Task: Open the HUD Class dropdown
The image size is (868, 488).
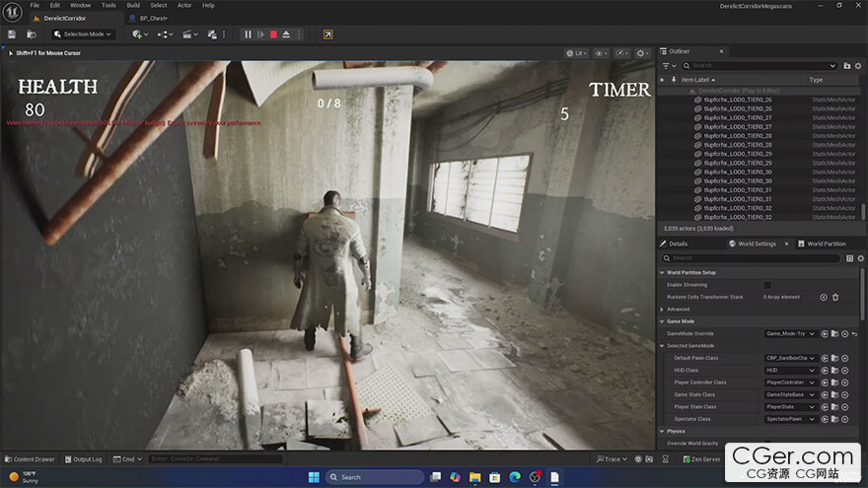Action: [x=790, y=370]
